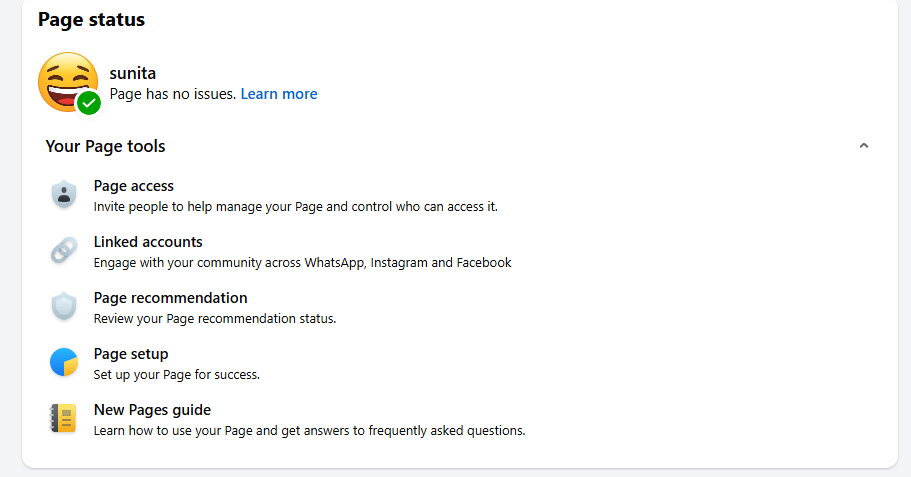The width and height of the screenshot is (911, 477).
Task: Open the Page recommendation title
Action: click(170, 298)
